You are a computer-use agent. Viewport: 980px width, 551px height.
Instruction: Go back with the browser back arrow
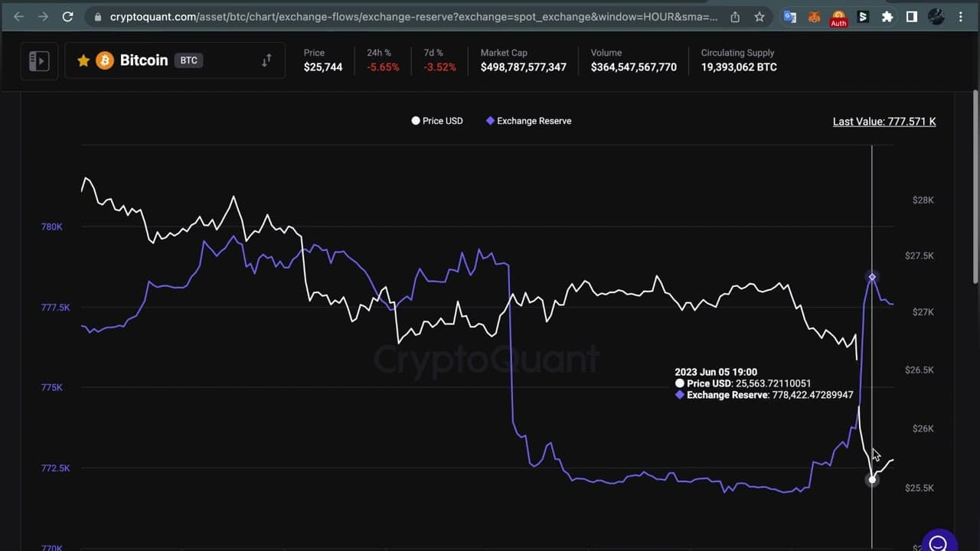tap(19, 16)
